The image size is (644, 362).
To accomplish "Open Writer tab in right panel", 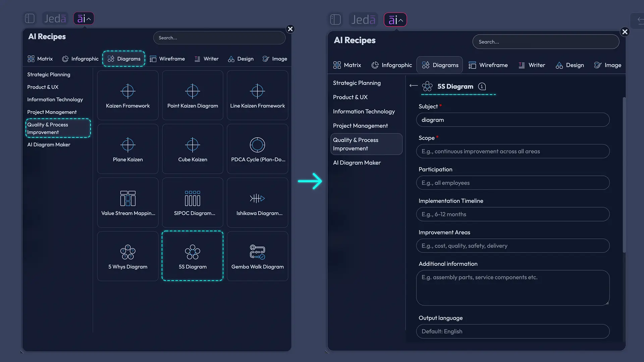I will tap(532, 65).
